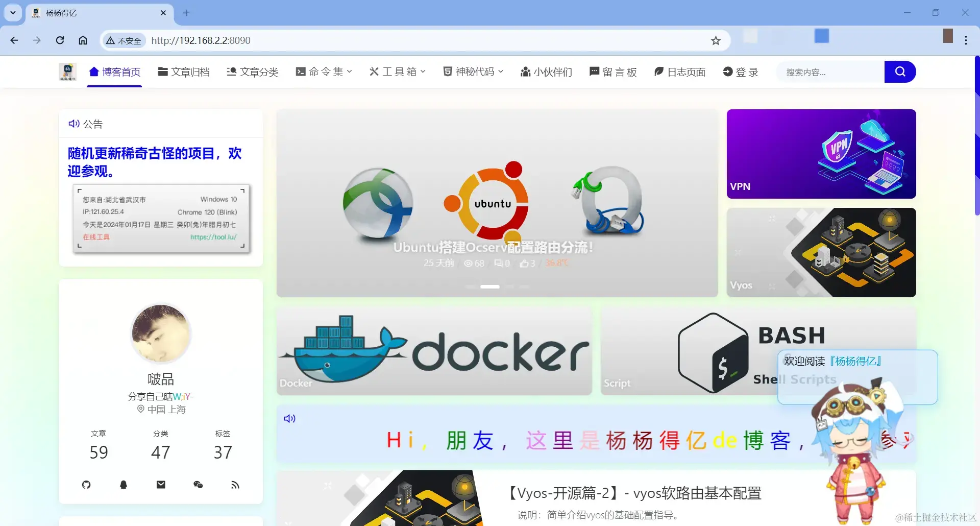This screenshot has height=526, width=980.
Task: Click the announcement speaker icon beside 公告
Action: coord(74,124)
